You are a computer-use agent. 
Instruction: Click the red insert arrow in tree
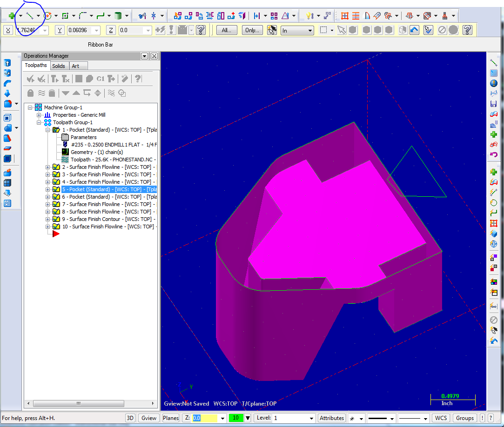coord(56,234)
